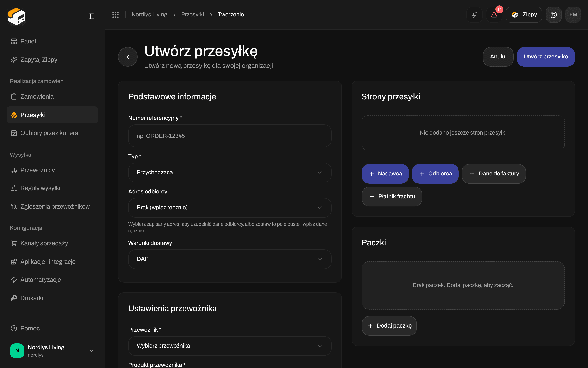Image resolution: width=588 pixels, height=368 pixels.
Task: Open Zgłoszenia przewoźników
Action: coord(52,206)
